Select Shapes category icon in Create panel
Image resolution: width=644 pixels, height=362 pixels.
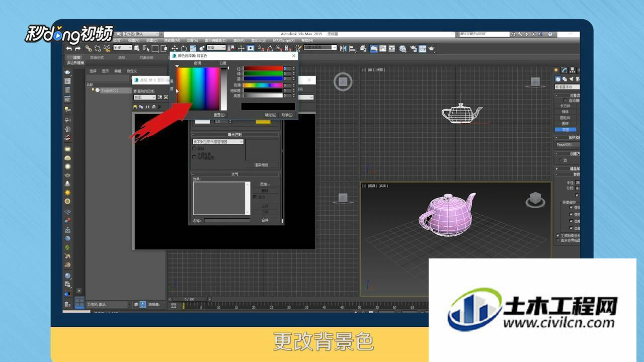[565, 79]
